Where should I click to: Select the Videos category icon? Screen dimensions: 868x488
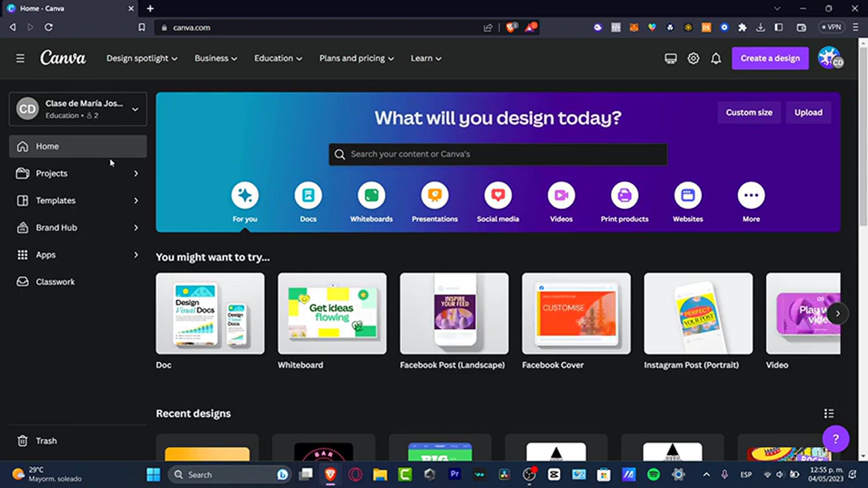click(x=561, y=195)
